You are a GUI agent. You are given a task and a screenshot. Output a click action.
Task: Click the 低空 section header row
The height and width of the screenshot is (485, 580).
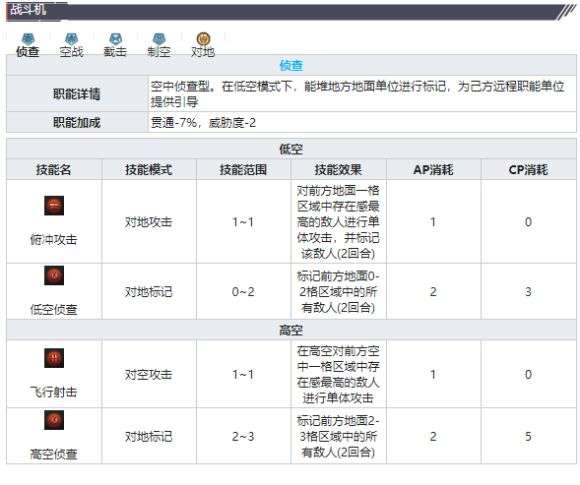[291, 149]
